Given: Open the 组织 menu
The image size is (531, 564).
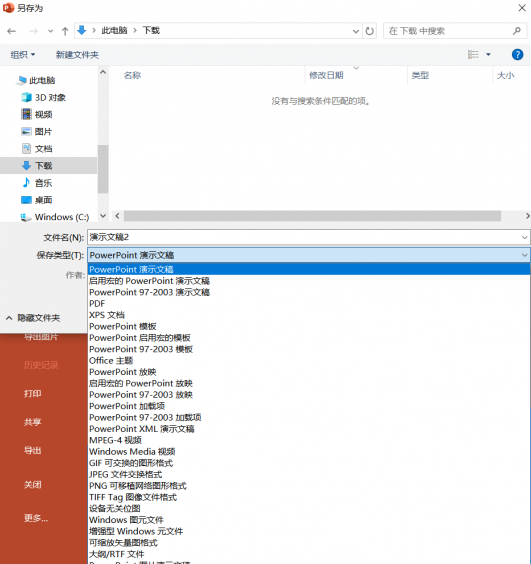Looking at the screenshot, I should 23,55.
